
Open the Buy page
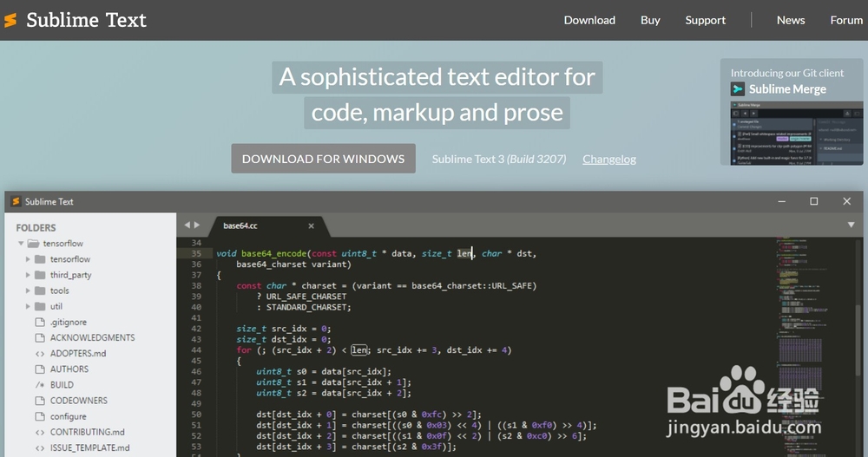tap(650, 20)
